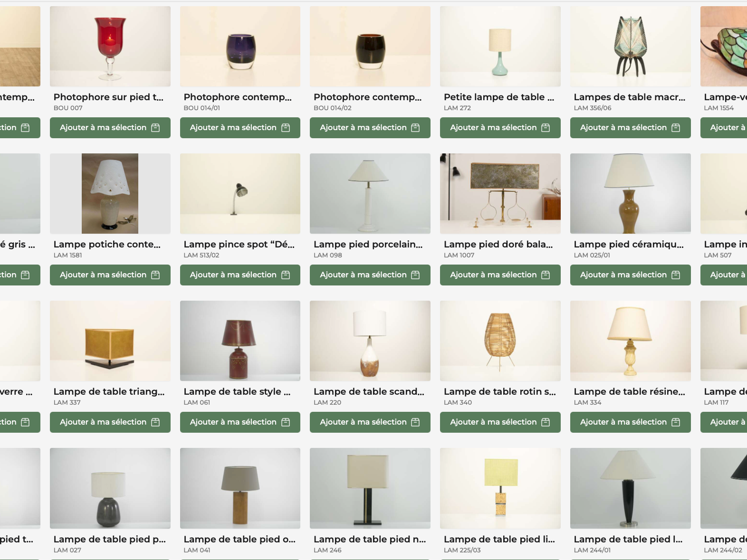Click the selection icon under LAM 272

pyautogui.click(x=546, y=128)
